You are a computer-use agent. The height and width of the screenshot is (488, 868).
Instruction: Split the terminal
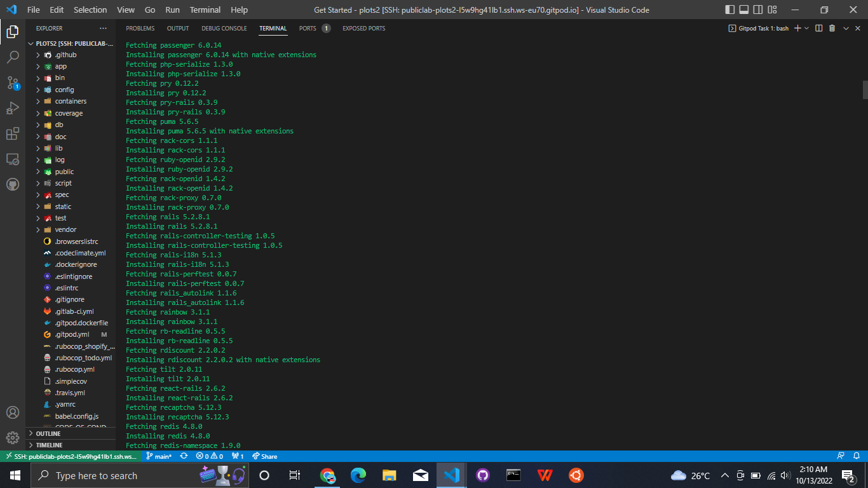point(819,29)
